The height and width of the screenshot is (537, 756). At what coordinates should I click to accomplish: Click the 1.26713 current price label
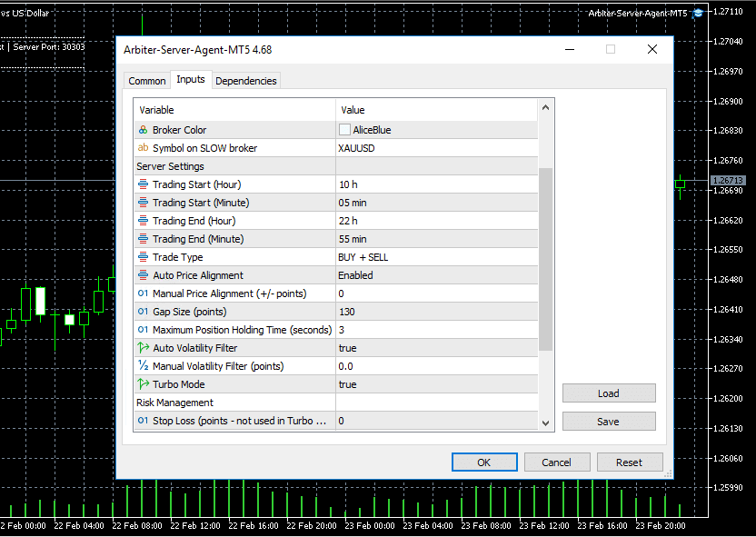(x=728, y=180)
